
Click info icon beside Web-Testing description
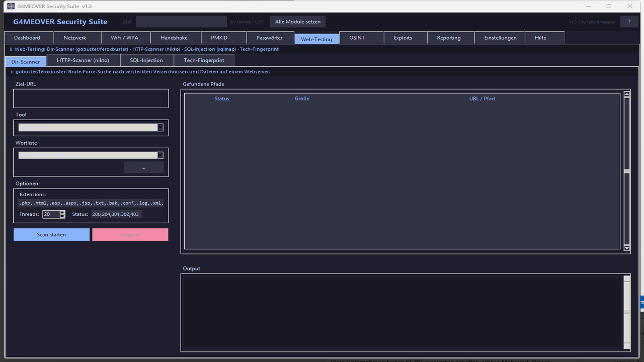tap(11, 49)
